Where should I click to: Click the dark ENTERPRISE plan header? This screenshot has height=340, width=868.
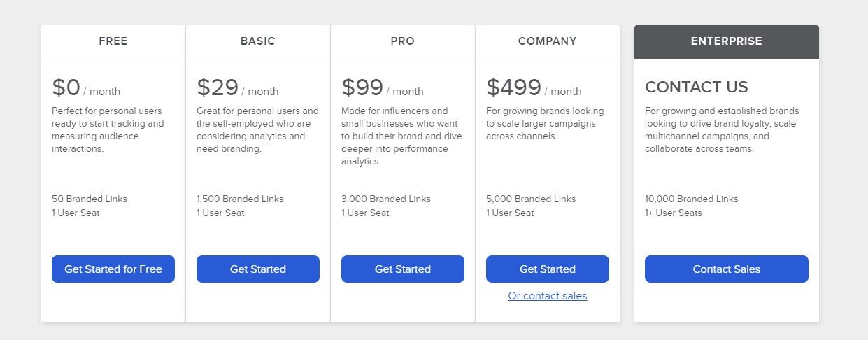(x=727, y=41)
